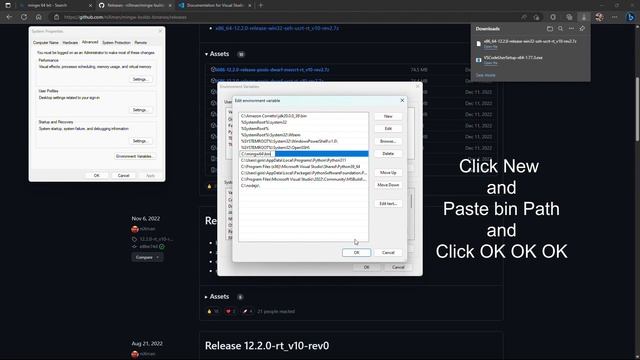Viewport: 640px width, 360px height.
Task: Open the release-posix-dwarf asset link
Action: [x=272, y=70]
